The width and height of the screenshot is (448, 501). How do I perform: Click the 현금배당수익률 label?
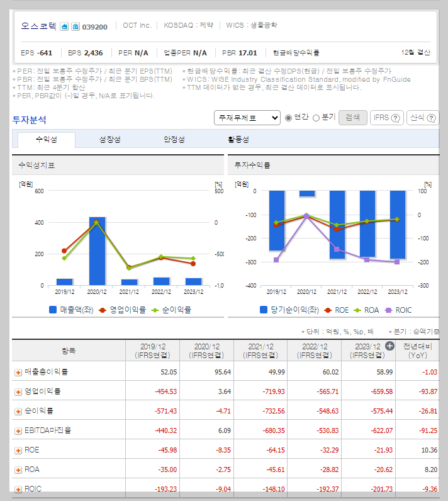[x=296, y=53]
